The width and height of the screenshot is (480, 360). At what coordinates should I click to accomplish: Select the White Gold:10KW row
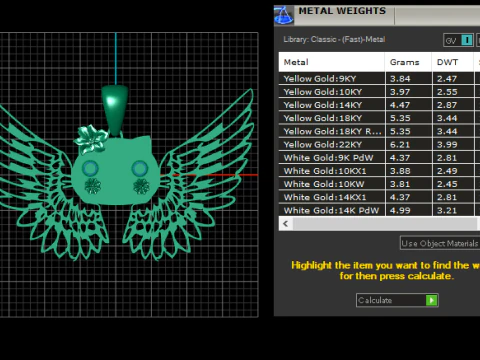pos(379,184)
